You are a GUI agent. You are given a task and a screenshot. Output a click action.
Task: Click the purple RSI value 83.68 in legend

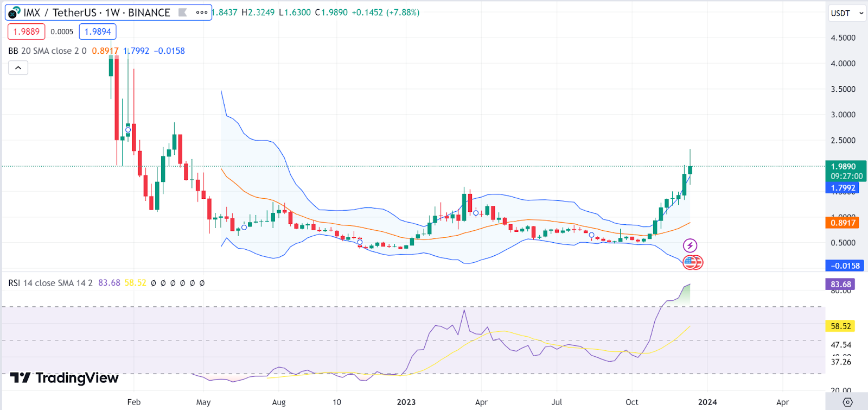pos(109,283)
